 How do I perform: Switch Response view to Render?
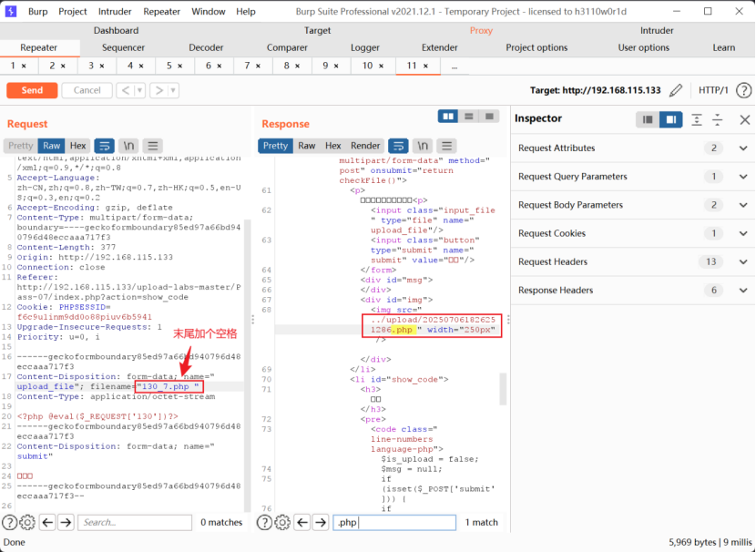[365, 146]
